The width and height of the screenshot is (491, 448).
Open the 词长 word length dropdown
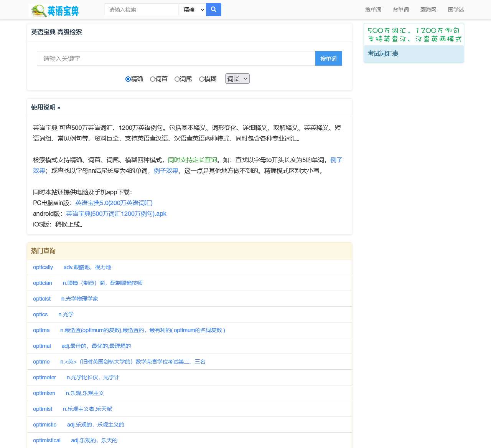237,79
